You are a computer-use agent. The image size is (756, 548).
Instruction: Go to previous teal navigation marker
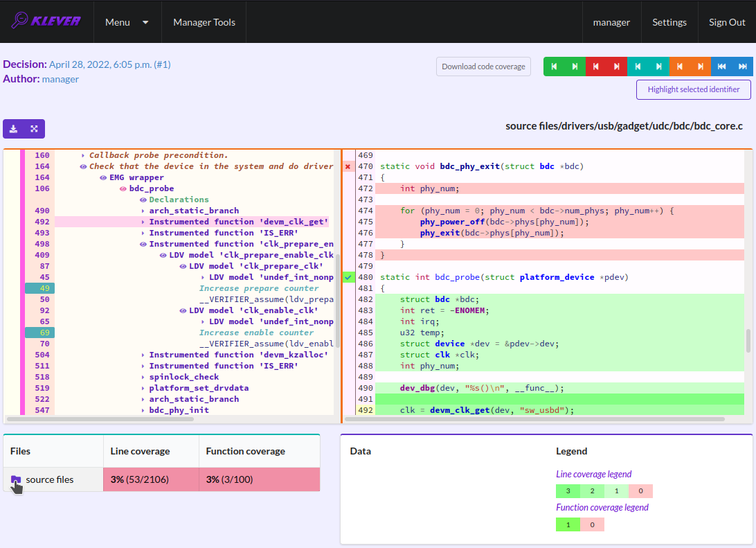point(638,67)
